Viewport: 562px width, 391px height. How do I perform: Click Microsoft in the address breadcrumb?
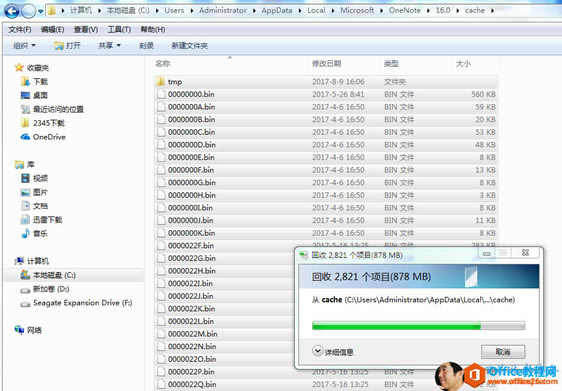357,10
